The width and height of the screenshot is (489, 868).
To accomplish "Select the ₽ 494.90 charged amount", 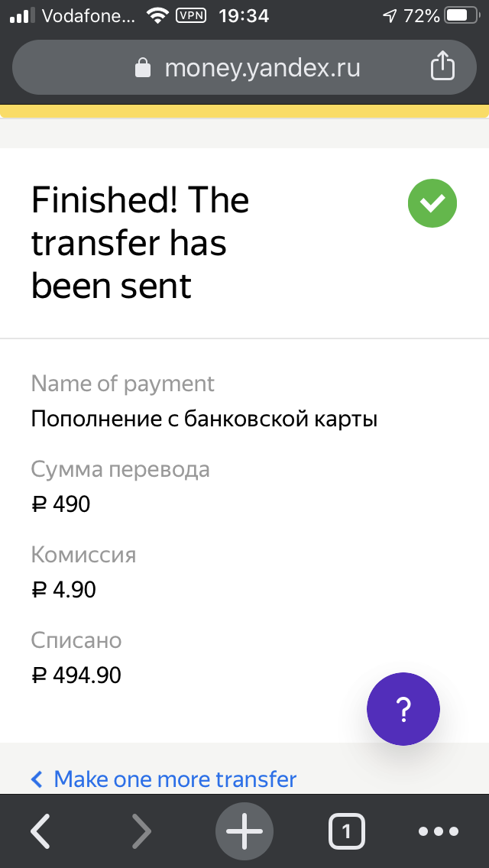I will pyautogui.click(x=76, y=675).
